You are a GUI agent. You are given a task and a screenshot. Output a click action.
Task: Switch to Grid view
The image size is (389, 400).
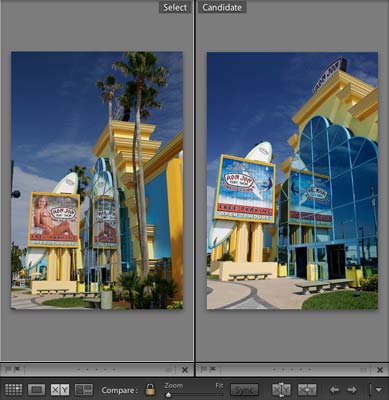[14, 389]
